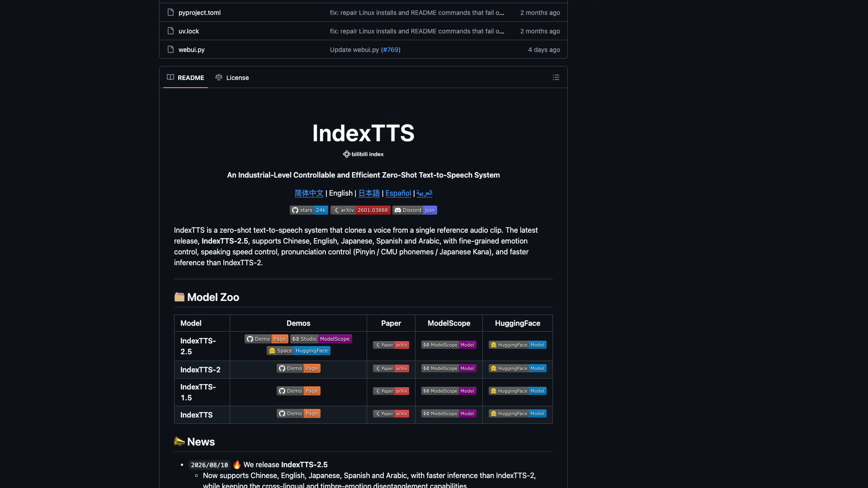Click the pyproject.toml file icon

(x=170, y=13)
